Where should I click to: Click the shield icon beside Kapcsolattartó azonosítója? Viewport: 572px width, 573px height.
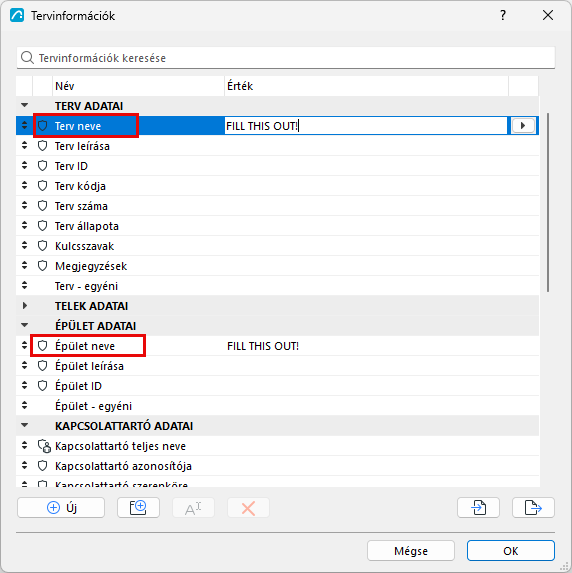42,466
